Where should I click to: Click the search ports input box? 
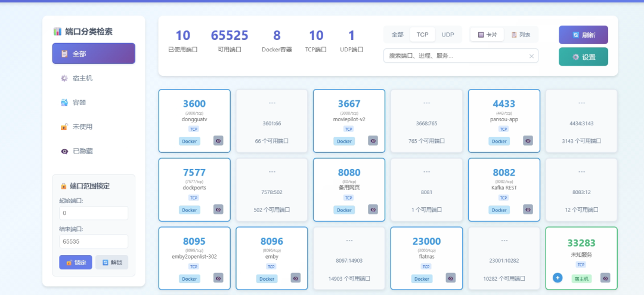tap(456, 56)
